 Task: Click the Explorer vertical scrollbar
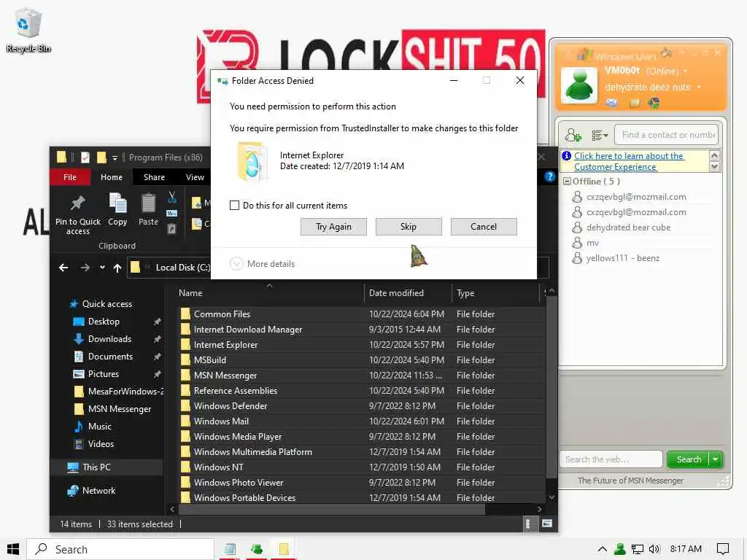click(551, 386)
